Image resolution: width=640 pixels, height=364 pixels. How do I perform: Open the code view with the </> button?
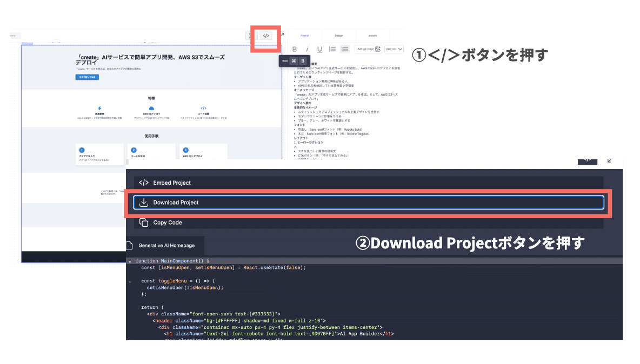click(x=266, y=36)
